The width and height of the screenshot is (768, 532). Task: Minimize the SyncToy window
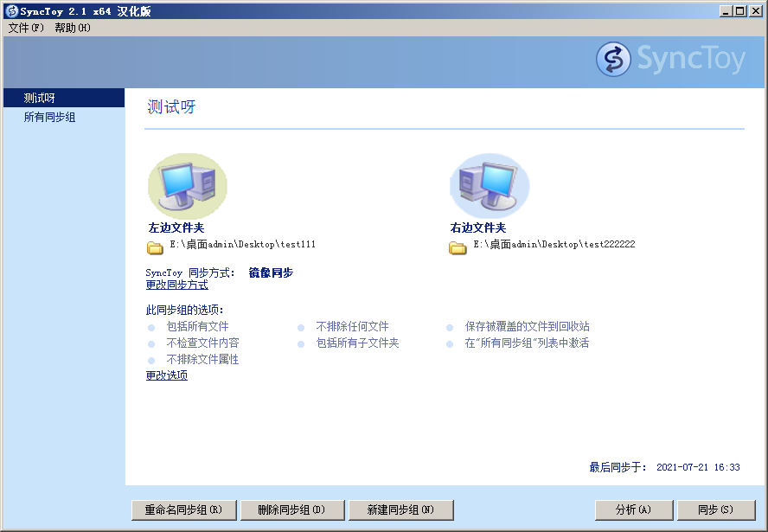tap(726, 10)
